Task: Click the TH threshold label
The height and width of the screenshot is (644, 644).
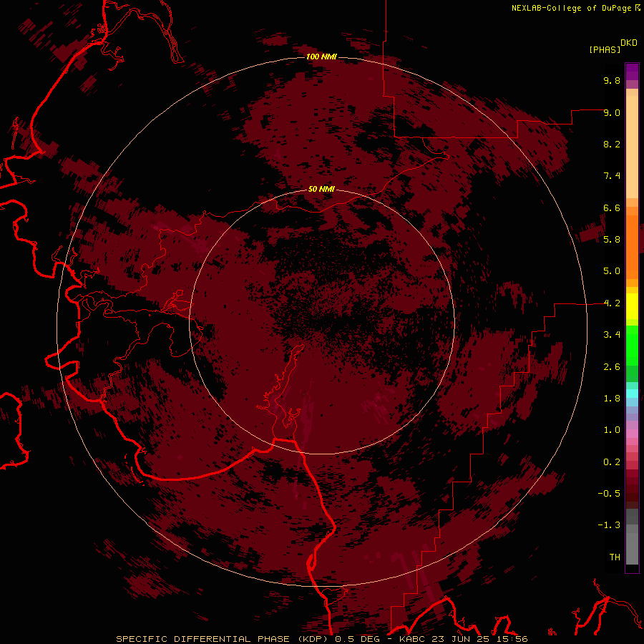Action: coord(615,557)
